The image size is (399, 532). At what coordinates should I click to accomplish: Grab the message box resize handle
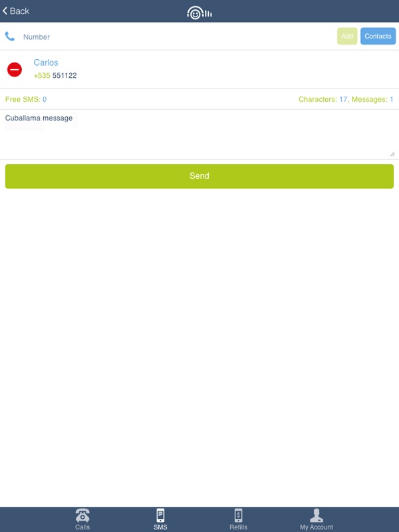point(392,154)
